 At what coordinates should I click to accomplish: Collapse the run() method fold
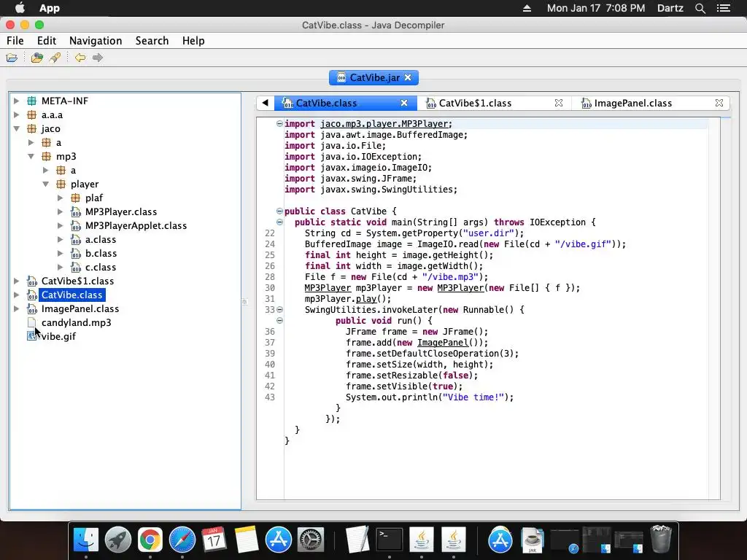[x=279, y=321]
